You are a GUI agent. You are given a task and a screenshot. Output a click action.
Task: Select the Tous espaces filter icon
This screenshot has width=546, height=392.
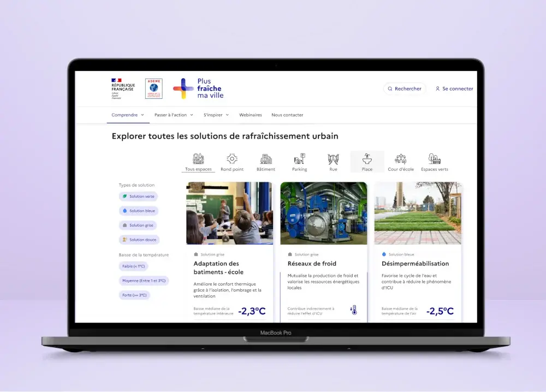click(x=198, y=158)
